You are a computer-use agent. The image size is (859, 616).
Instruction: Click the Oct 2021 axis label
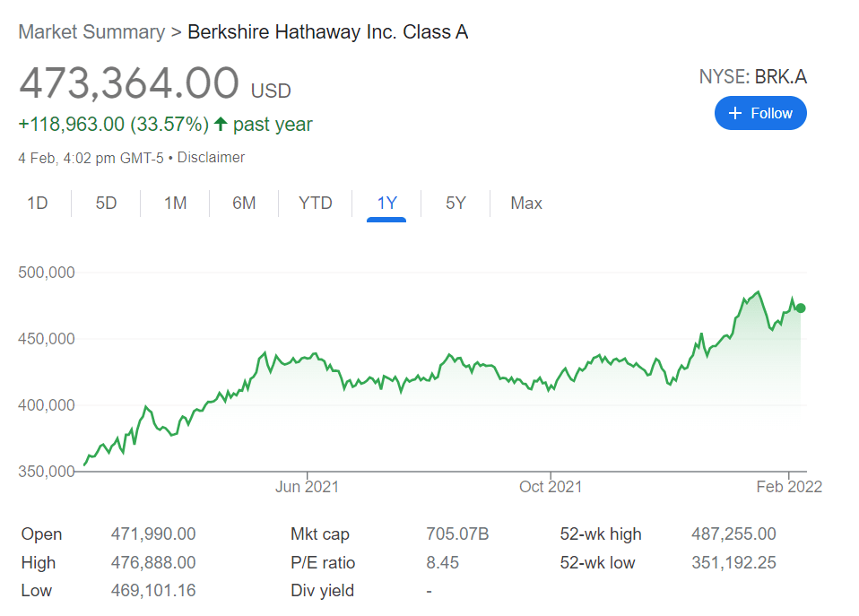tap(551, 487)
